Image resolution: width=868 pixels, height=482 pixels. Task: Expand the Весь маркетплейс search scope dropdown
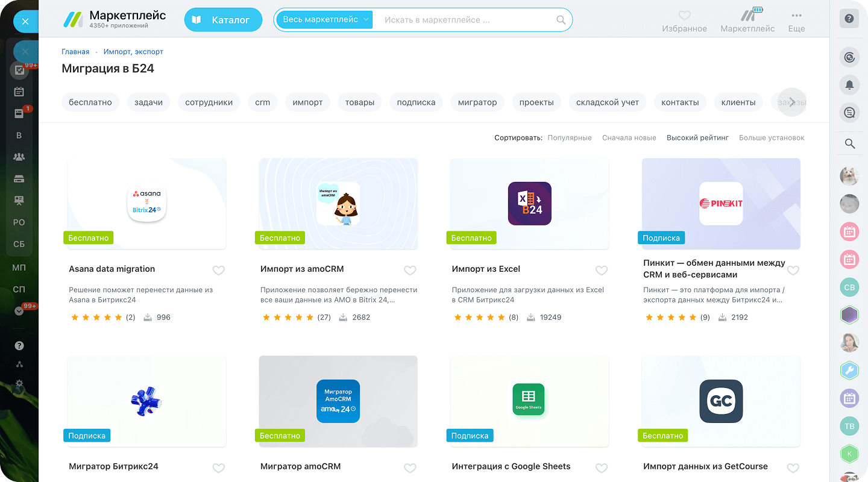(325, 20)
